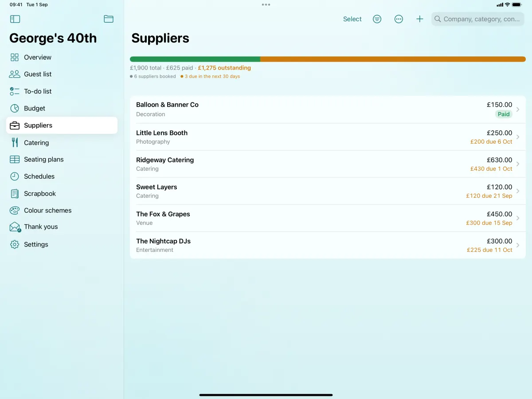Image resolution: width=532 pixels, height=399 pixels.
Task: Click the 'Suppliers' page heading
Action: tap(160, 39)
